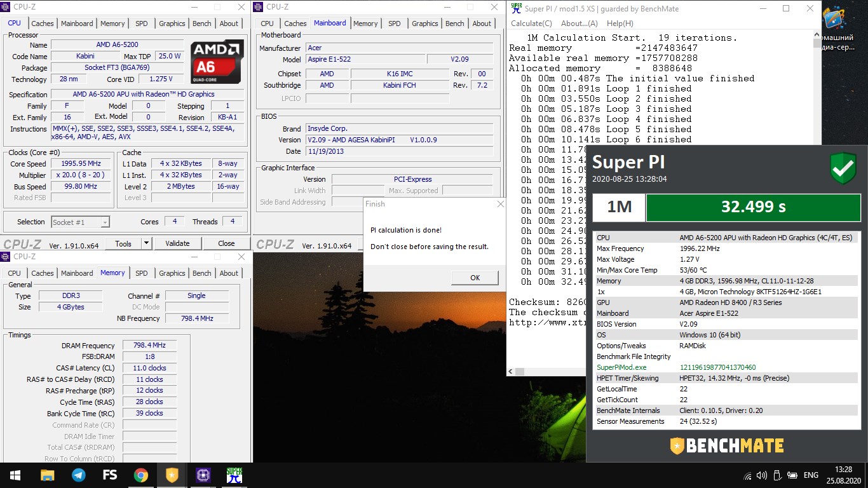Click the CPU-Z memory window title icon
This screenshot has width=868, height=488.
(x=6, y=257)
